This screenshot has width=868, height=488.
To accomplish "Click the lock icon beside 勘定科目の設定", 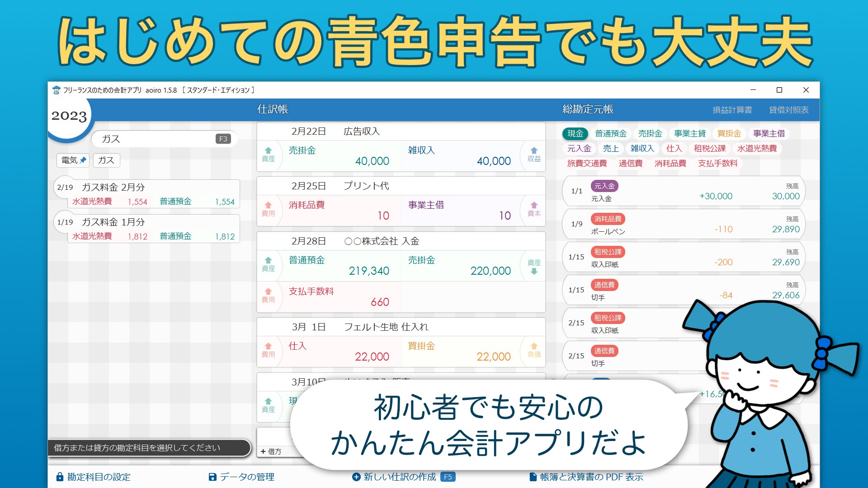I will (x=60, y=477).
